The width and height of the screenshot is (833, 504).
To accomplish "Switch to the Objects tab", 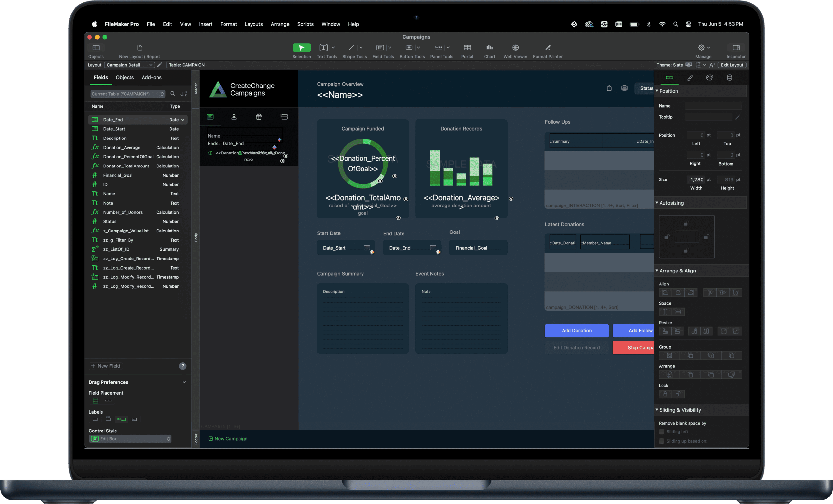I will coord(124,77).
